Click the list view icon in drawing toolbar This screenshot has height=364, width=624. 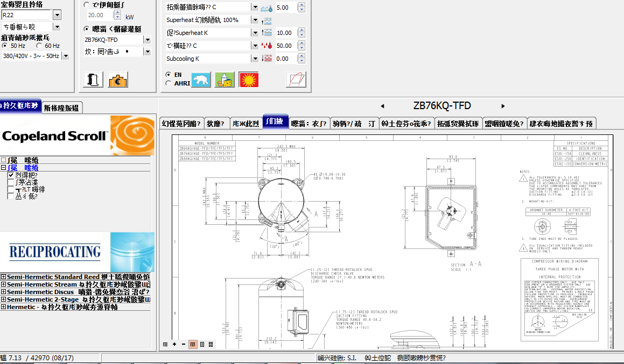point(165,344)
